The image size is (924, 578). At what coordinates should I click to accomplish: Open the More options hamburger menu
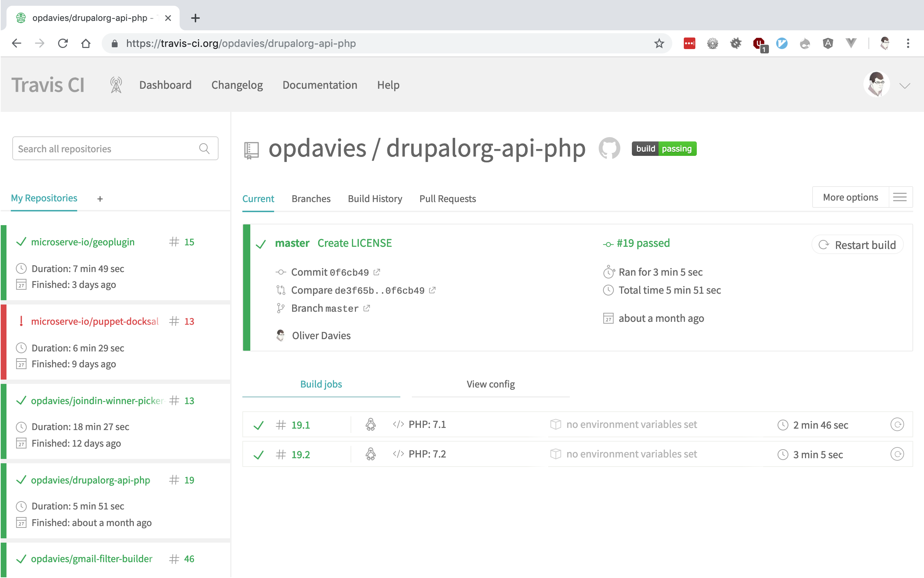click(900, 197)
